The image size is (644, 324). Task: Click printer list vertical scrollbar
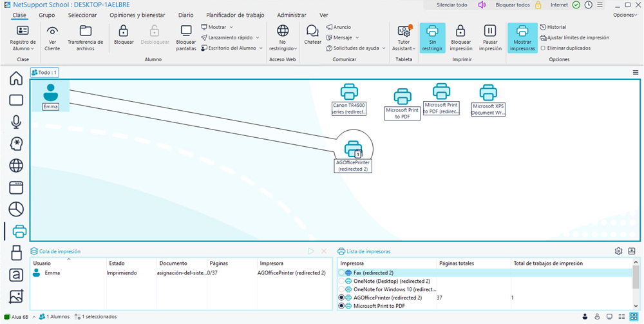[x=636, y=276]
